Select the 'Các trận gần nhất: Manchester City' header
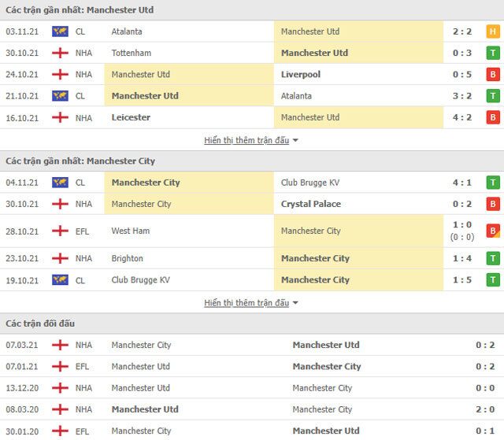 point(80,161)
